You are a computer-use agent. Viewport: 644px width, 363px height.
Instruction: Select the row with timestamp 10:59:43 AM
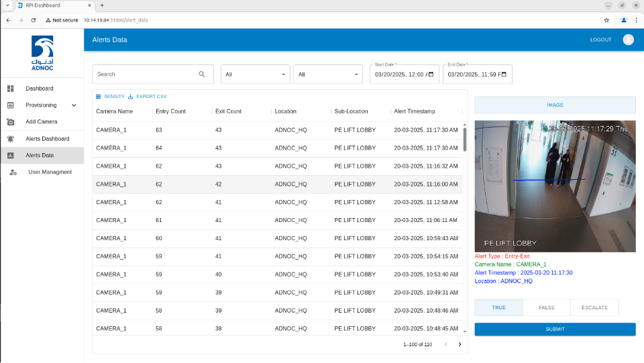point(277,239)
